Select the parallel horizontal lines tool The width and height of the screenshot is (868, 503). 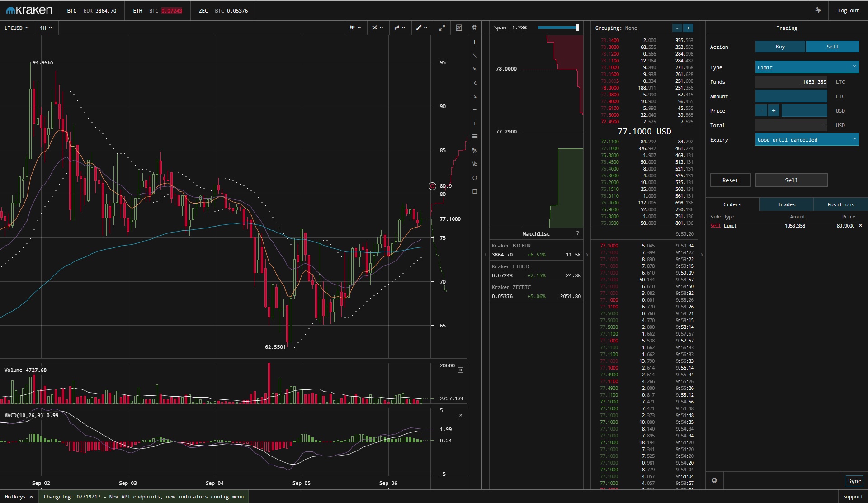point(475,137)
